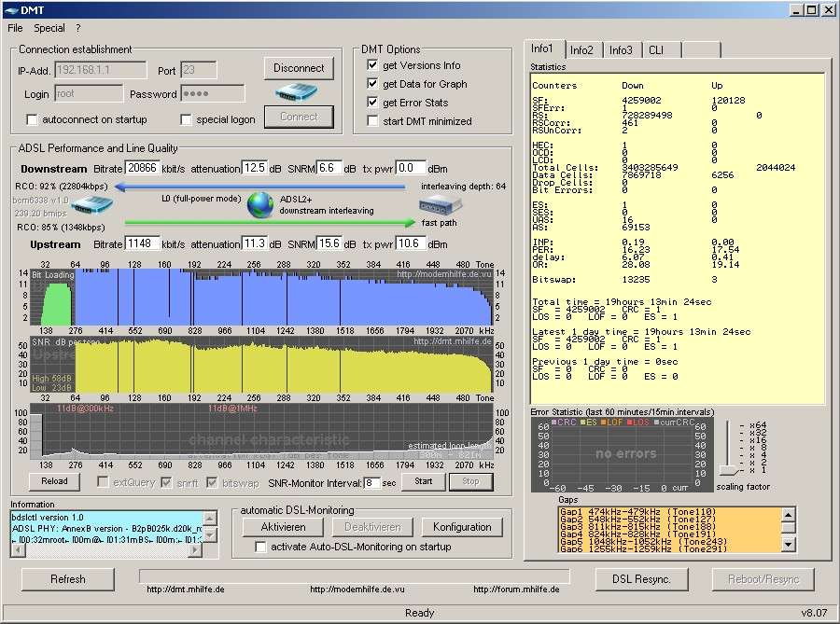Click the Bitswap: 13235 statistics line
The height and width of the screenshot is (624, 840).
624,280
